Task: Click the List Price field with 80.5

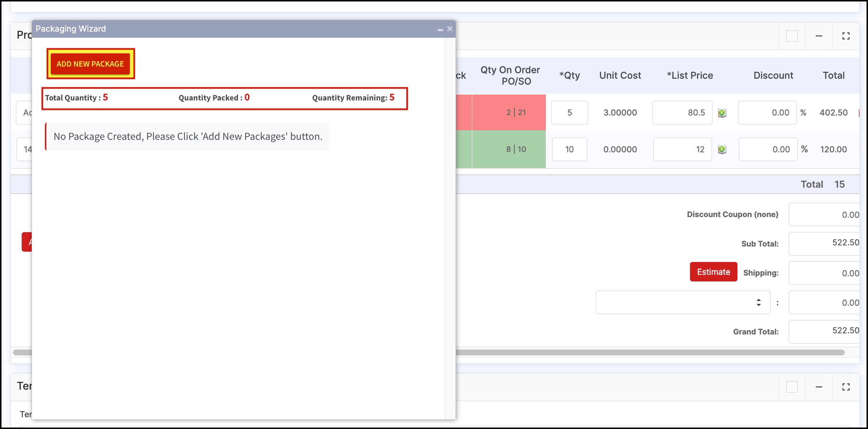Action: click(682, 113)
